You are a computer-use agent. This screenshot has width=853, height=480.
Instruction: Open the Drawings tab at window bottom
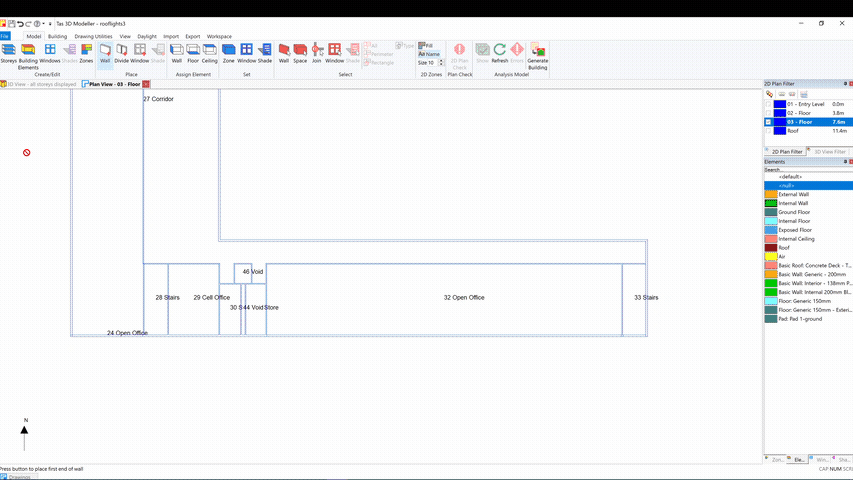[19, 477]
